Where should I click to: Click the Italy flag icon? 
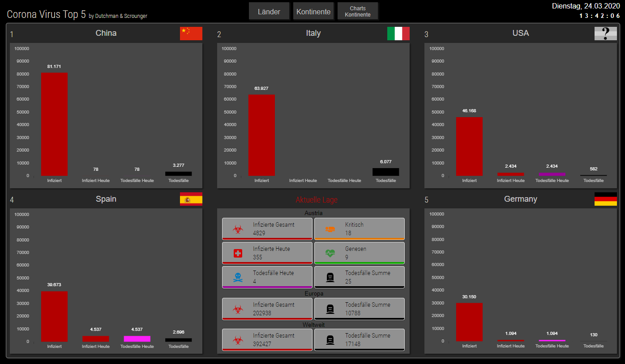[x=398, y=34]
